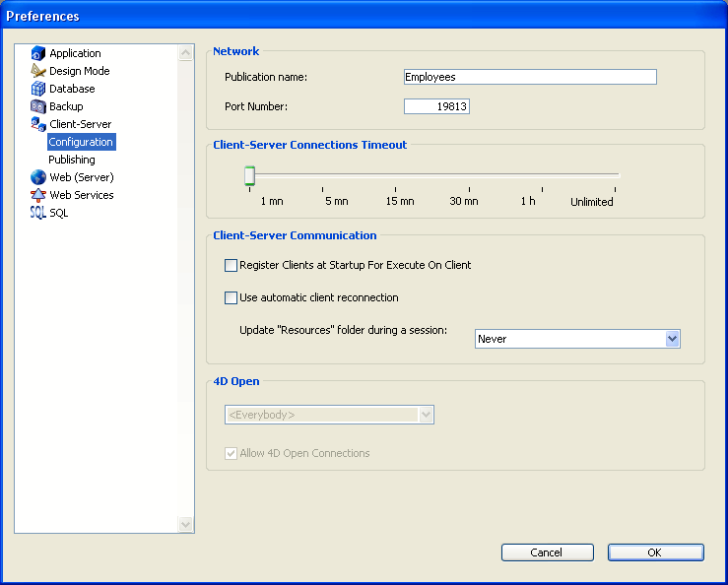This screenshot has height=585, width=728.
Task: Open Web (Server) globe icon
Action: [38, 177]
